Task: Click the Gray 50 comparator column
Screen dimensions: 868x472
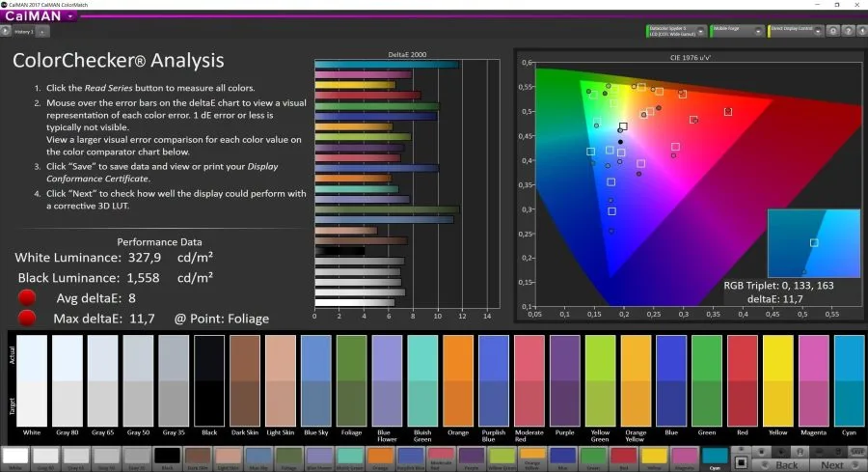Action: [138, 380]
